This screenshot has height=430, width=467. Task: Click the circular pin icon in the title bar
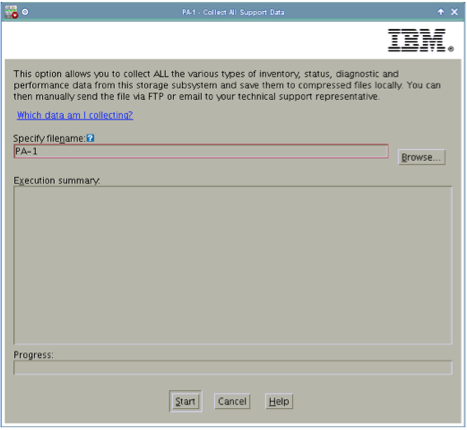(x=25, y=12)
